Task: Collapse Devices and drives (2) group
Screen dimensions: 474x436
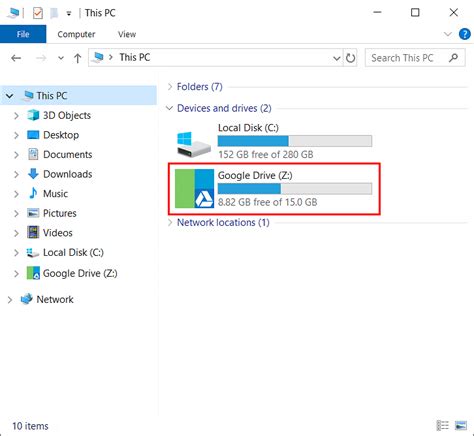Action: click(170, 108)
